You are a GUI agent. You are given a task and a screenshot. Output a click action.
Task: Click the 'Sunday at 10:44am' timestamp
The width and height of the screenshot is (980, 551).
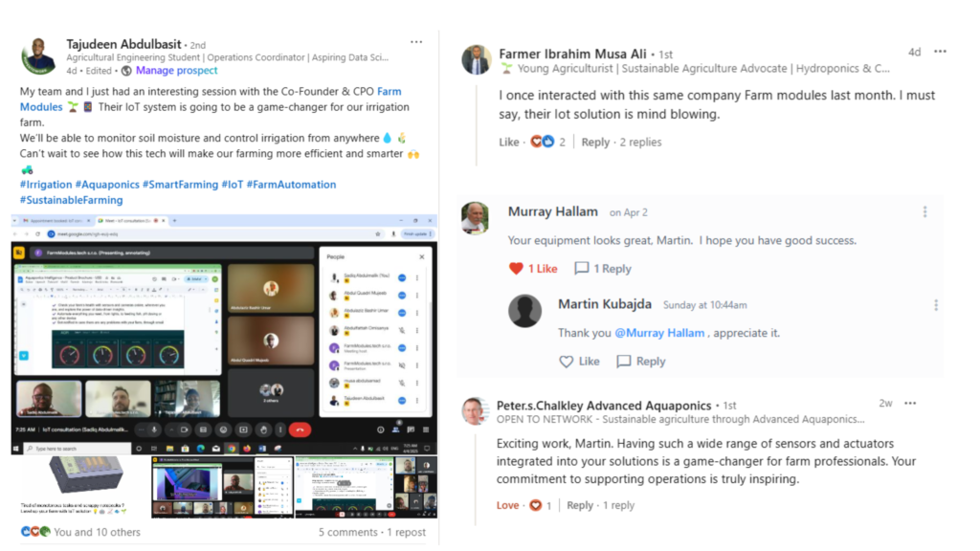tap(705, 305)
